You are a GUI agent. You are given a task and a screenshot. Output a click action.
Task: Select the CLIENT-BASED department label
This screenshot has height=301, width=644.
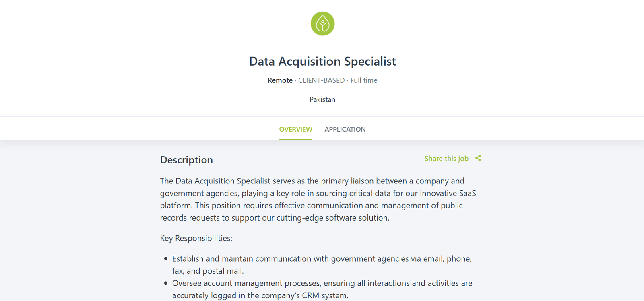(x=321, y=80)
